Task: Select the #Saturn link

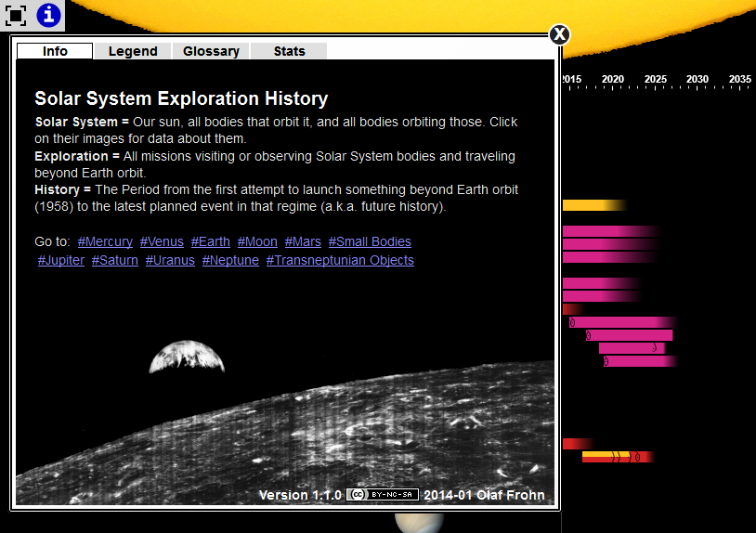Action: pos(115,260)
